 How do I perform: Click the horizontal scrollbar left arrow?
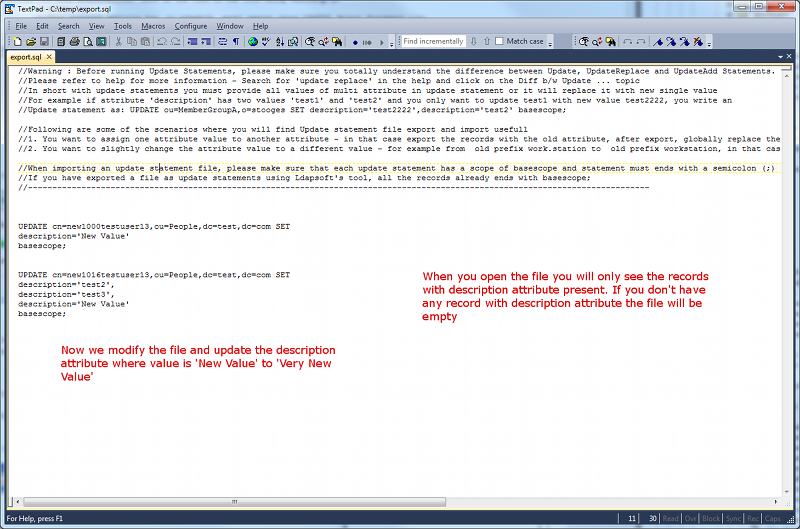(x=18, y=502)
